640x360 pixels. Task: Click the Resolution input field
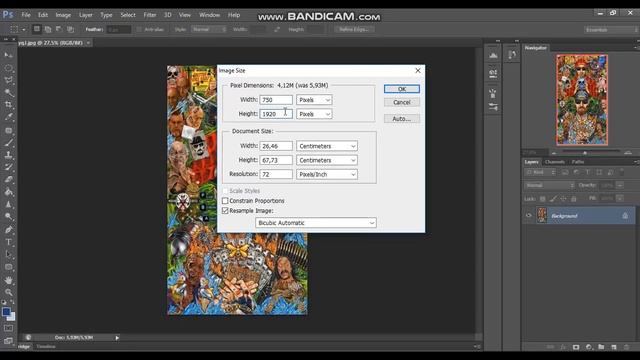click(276, 174)
